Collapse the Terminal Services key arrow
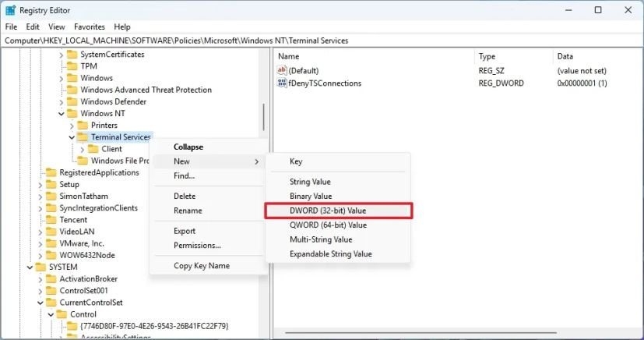The width and height of the screenshot is (644, 340). click(x=72, y=137)
